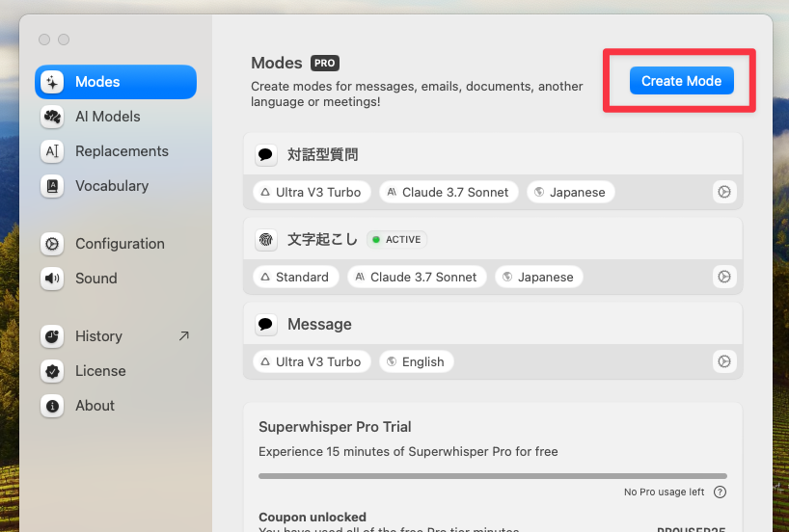This screenshot has height=532, width=789.
Task: Open the License page
Action: tap(116, 371)
